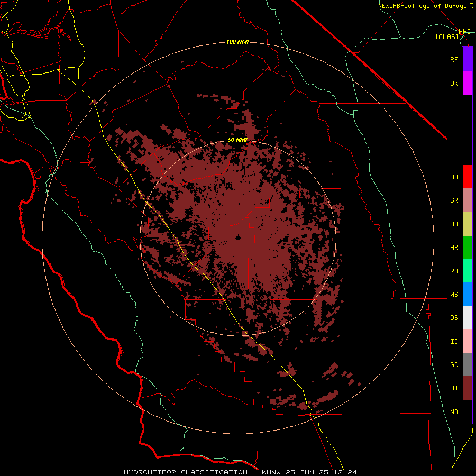Click the GR legend label
476x476 pixels.
[454, 200]
